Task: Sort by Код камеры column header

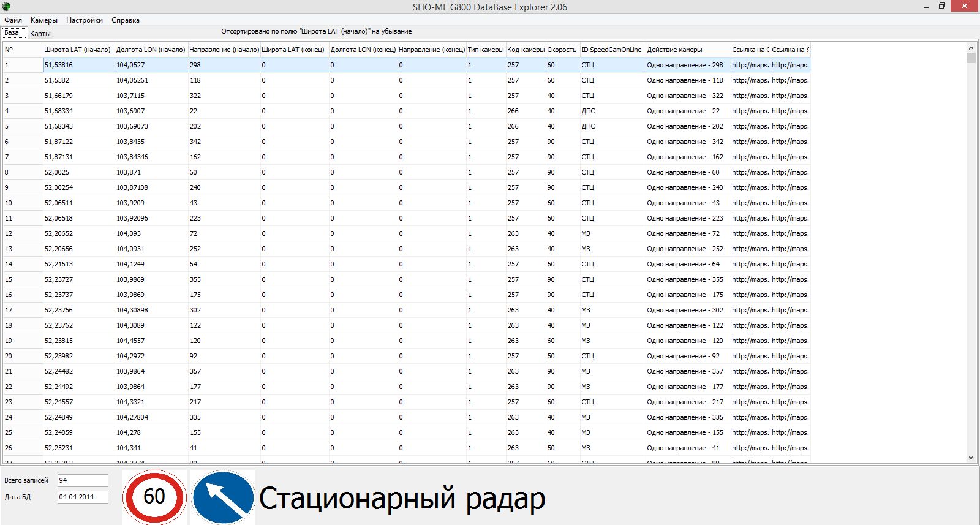Action: click(526, 50)
